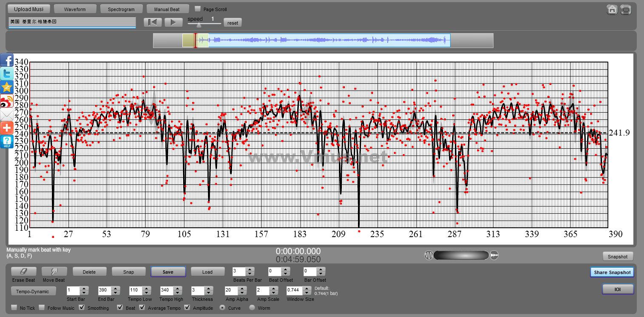Image resolution: width=644 pixels, height=317 pixels.
Task: Share via the Twitter sidebar icon
Action: click(x=6, y=74)
